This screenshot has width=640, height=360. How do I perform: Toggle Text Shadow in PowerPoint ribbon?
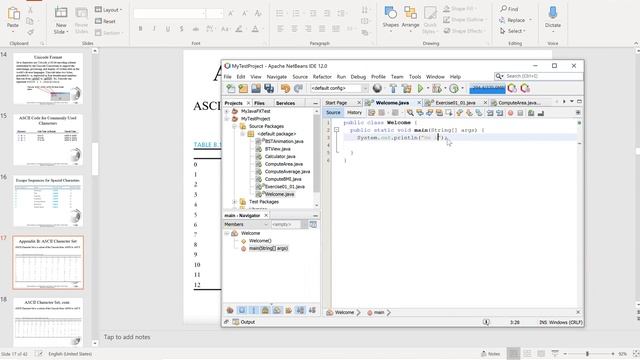pos(181,29)
